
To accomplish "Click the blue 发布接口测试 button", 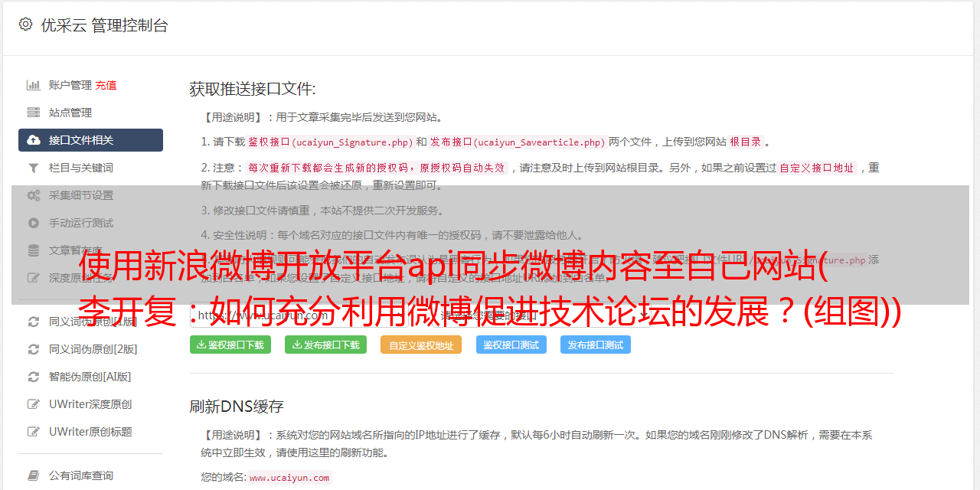I will coord(596,345).
